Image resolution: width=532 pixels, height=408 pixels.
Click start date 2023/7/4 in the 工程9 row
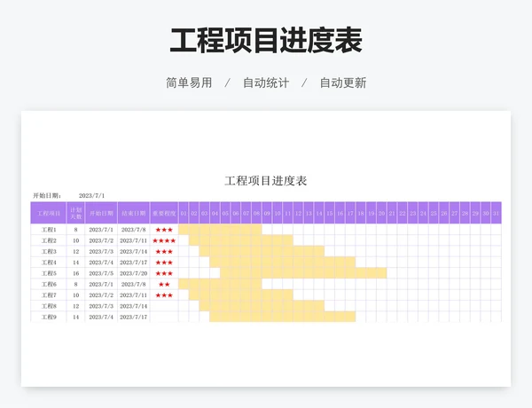[101, 317]
